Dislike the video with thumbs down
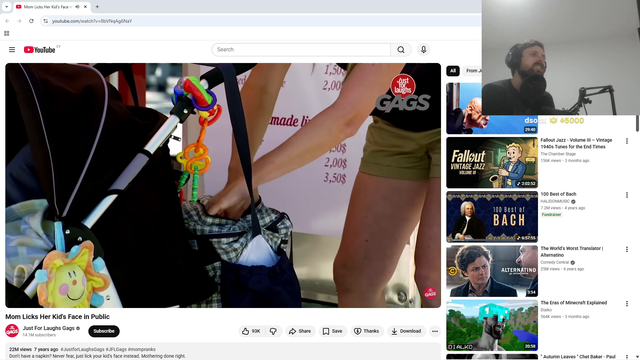The image size is (640, 360). 273,331
